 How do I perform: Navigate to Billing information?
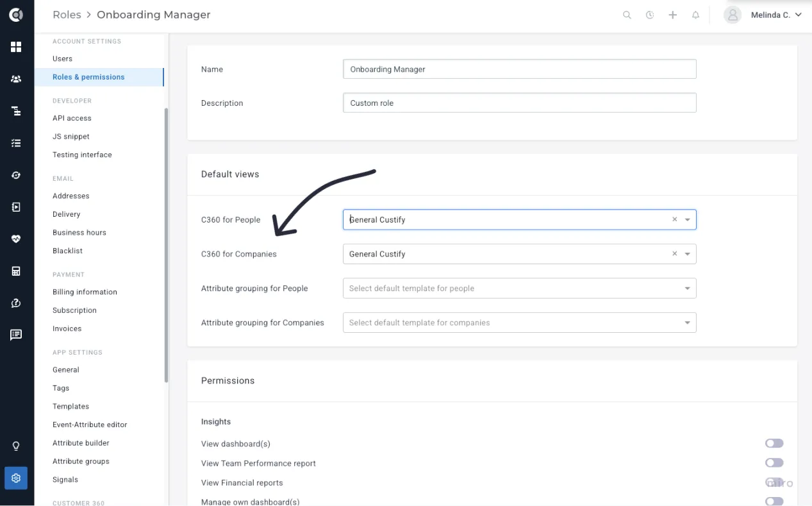coord(85,292)
